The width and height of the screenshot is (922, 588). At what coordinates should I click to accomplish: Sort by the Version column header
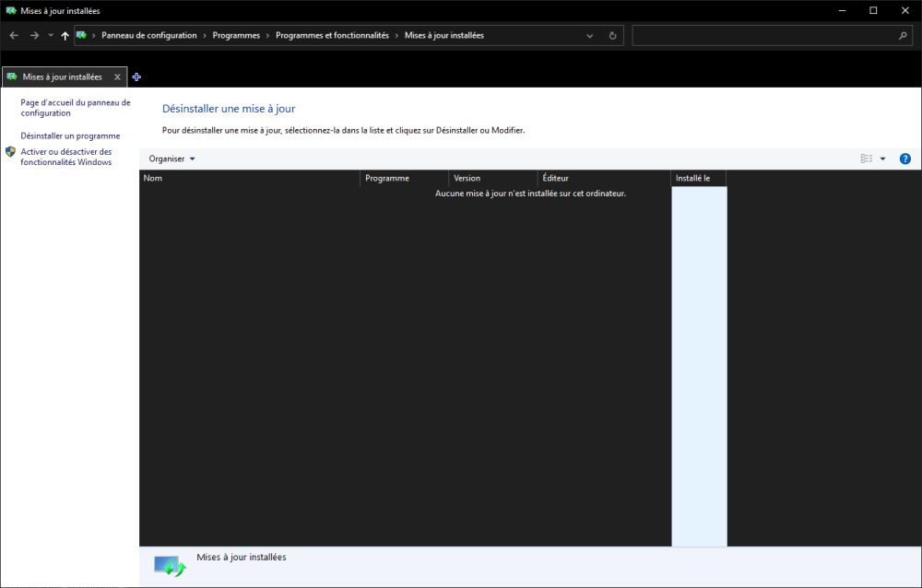click(x=493, y=178)
